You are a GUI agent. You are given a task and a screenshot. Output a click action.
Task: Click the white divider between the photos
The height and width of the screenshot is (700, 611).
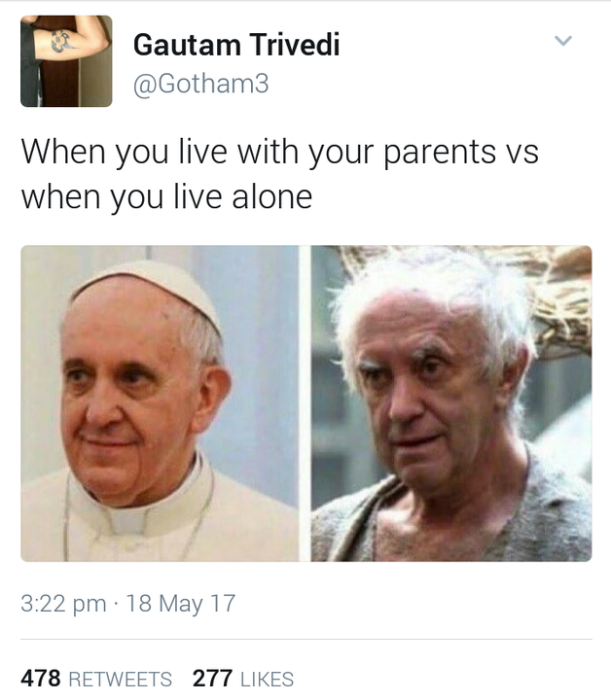[305, 403]
